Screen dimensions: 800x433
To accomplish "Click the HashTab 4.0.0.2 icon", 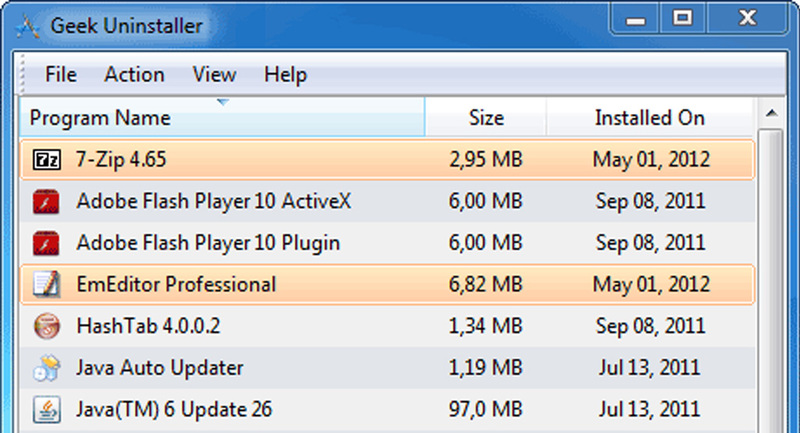I will tap(45, 326).
